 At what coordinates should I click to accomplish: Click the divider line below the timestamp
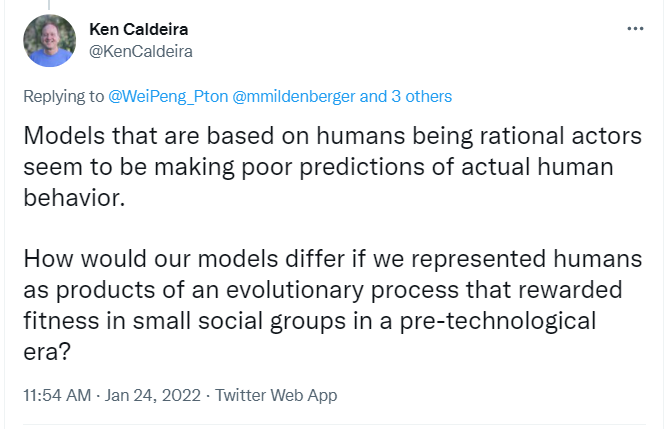(334, 425)
